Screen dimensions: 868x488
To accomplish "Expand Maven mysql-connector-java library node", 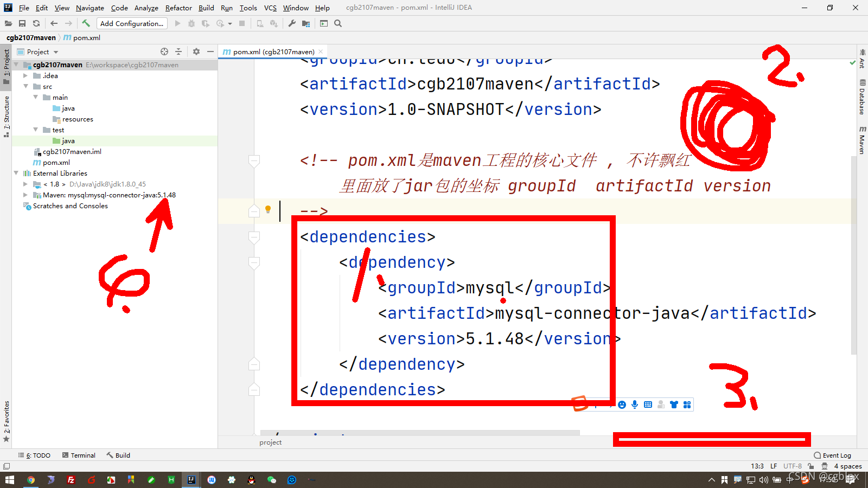I will [x=25, y=195].
